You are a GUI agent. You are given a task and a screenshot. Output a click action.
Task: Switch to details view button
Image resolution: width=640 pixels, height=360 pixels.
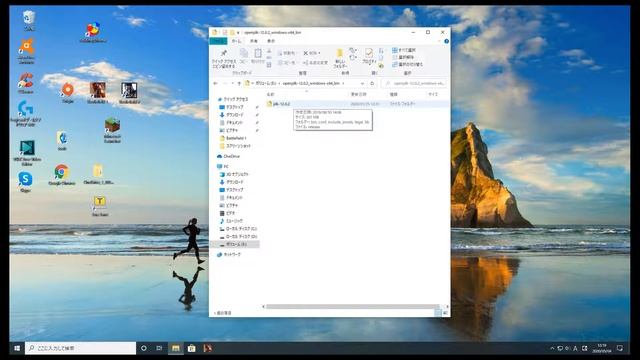coord(438,313)
